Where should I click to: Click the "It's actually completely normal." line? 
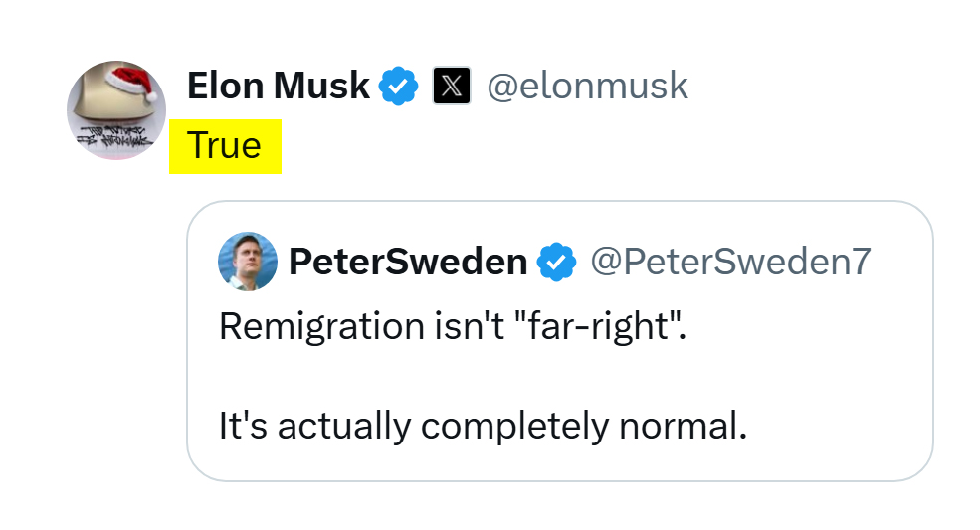482,426
